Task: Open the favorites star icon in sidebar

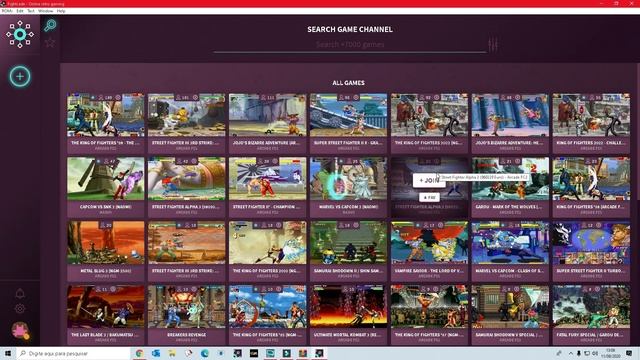Action: tap(50, 42)
